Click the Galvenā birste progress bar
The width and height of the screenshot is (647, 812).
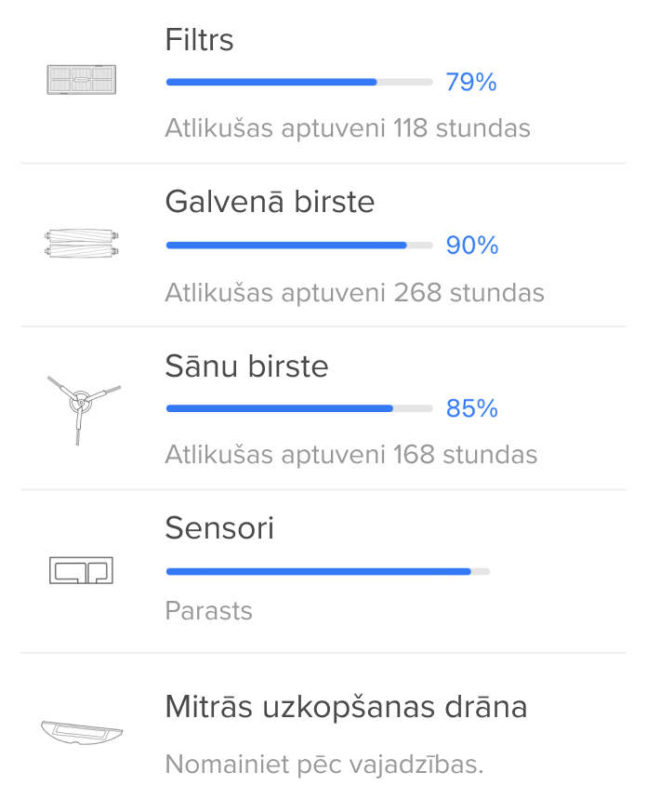pyautogui.click(x=298, y=246)
